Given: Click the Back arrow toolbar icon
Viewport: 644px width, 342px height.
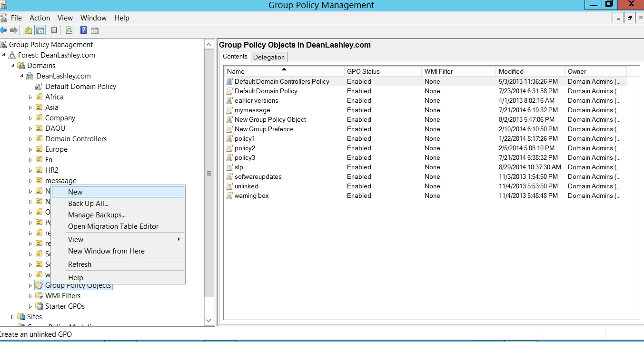Looking at the screenshot, I should (3, 30).
